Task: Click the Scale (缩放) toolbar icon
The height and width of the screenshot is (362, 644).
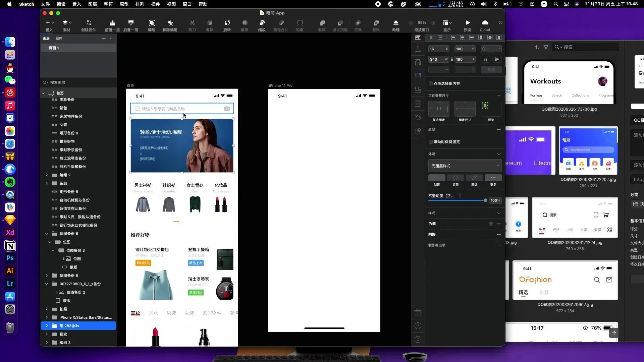Action: click(x=262, y=23)
